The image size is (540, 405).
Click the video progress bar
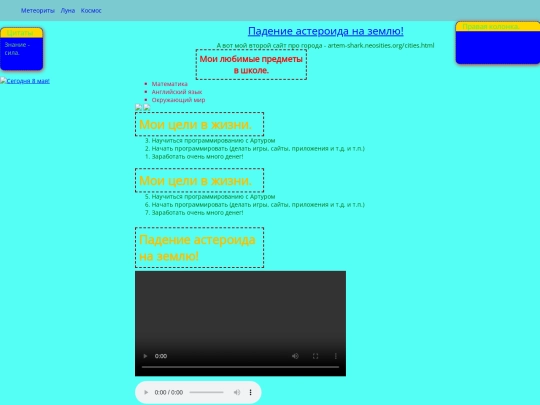(240, 367)
